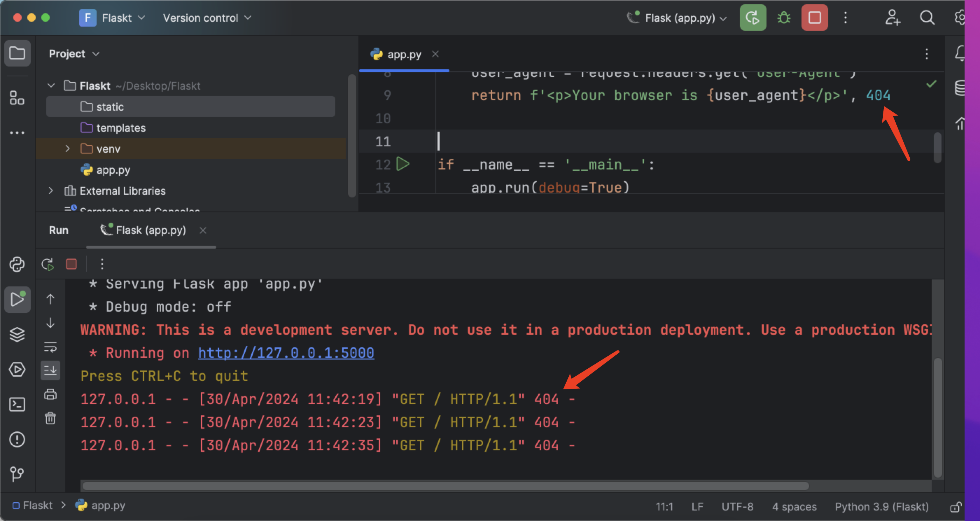The width and height of the screenshot is (980, 521).
Task: Toggle soft-wrap in the console
Action: pos(50,347)
